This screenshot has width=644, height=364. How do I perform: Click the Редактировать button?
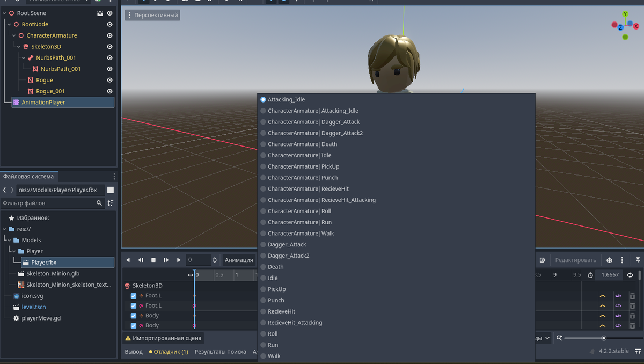(575, 260)
